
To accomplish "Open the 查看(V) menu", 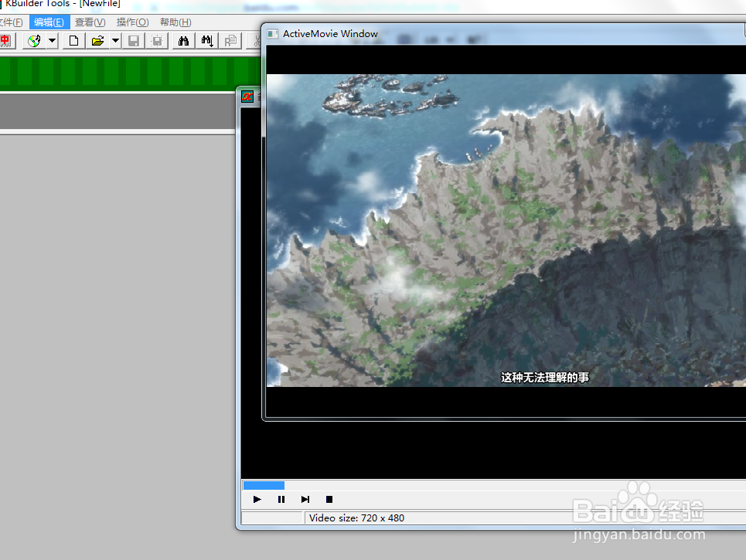I will [x=90, y=22].
